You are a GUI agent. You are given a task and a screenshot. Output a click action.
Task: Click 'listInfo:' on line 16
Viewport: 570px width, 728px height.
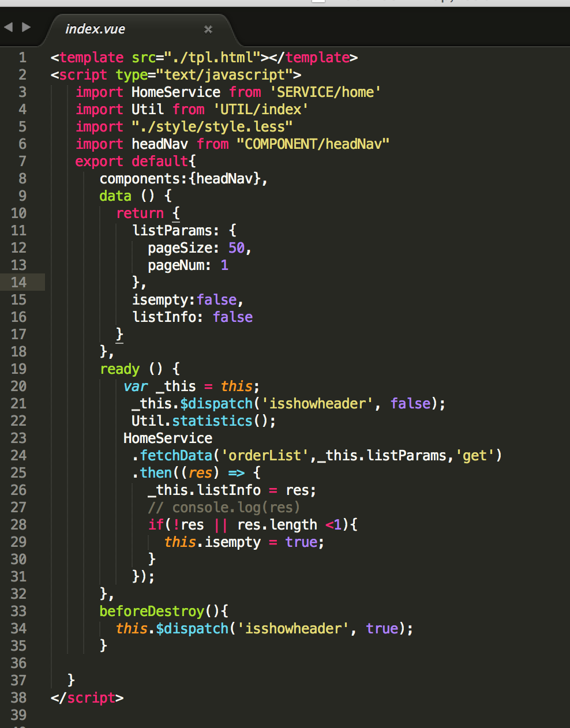168,317
